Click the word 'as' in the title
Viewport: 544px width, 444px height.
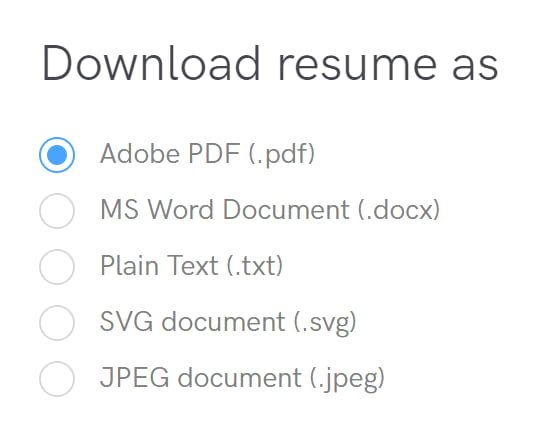pos(475,68)
